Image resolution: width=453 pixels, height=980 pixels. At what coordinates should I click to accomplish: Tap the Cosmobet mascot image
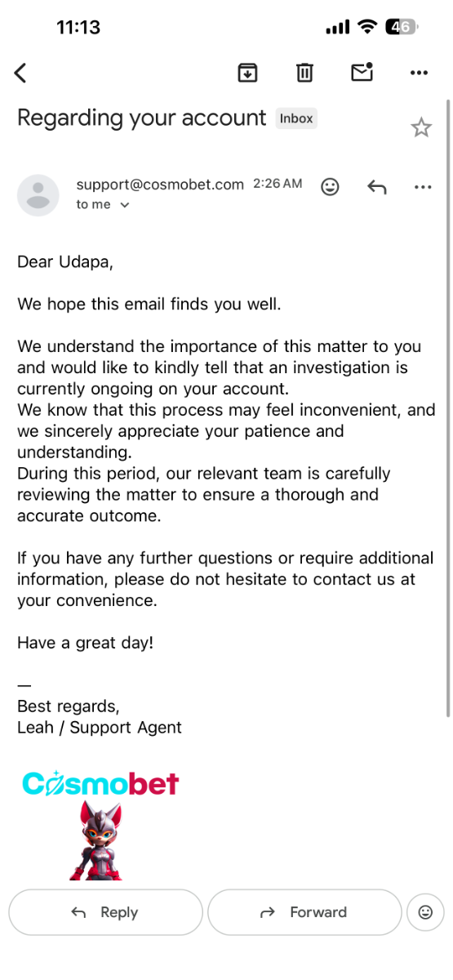click(99, 840)
